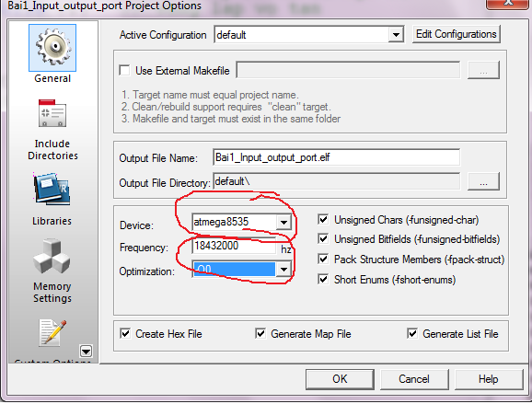Browse for Output File Directory
The height and width of the screenshot is (404, 532).
(483, 181)
